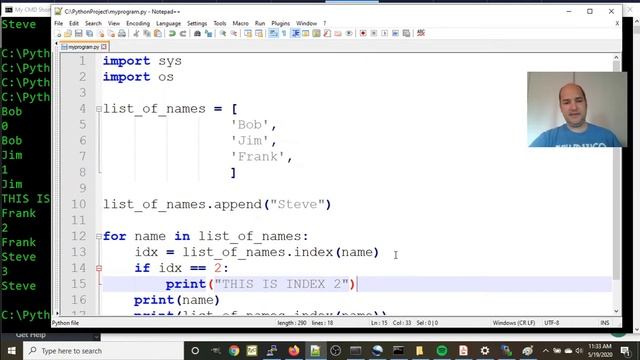Screen dimensions: 640x360
Task: Cut selection with the scissors icon
Action: coord(136,33)
